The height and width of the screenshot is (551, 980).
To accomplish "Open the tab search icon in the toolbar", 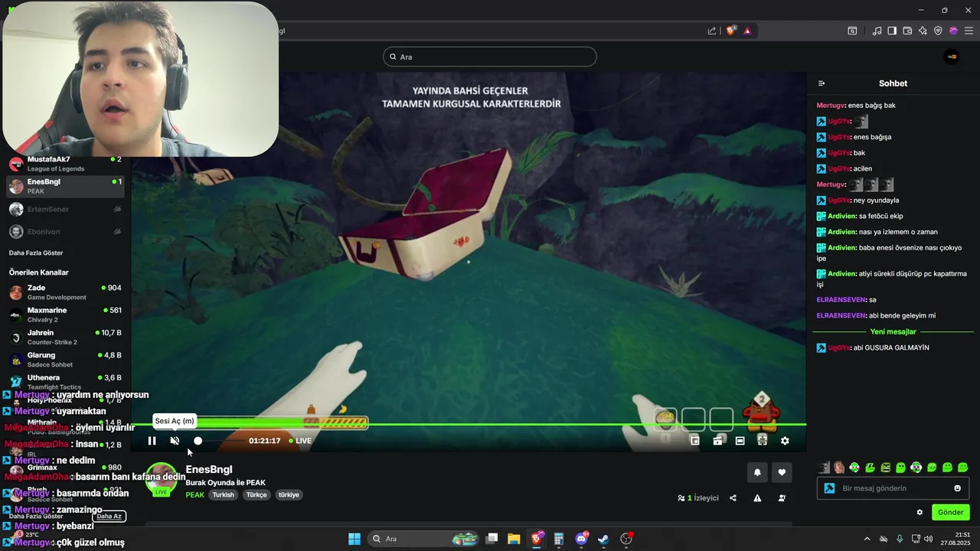I will tap(852, 31).
